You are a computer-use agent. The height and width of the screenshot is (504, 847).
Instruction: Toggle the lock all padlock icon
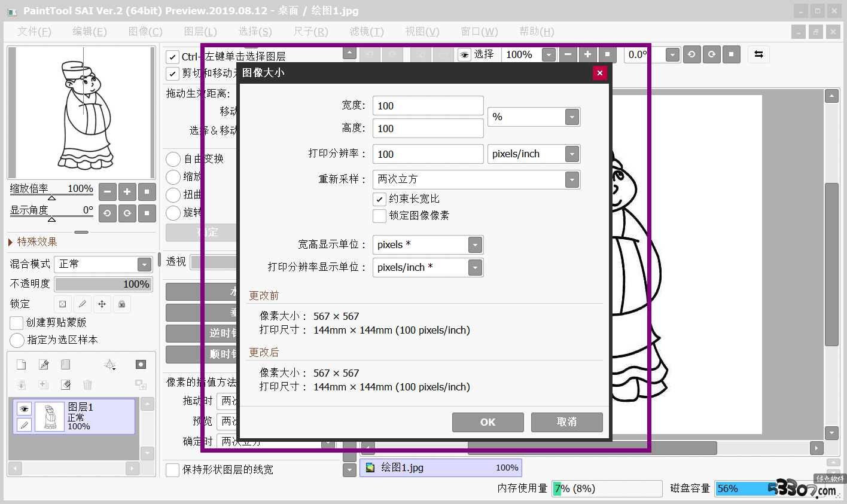tap(122, 304)
